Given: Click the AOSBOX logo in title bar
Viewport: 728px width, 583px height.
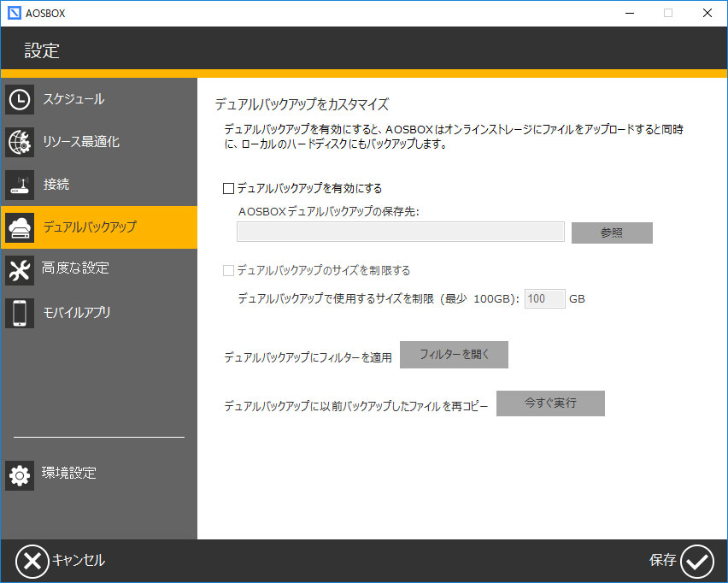Looking at the screenshot, I should coord(15,13).
